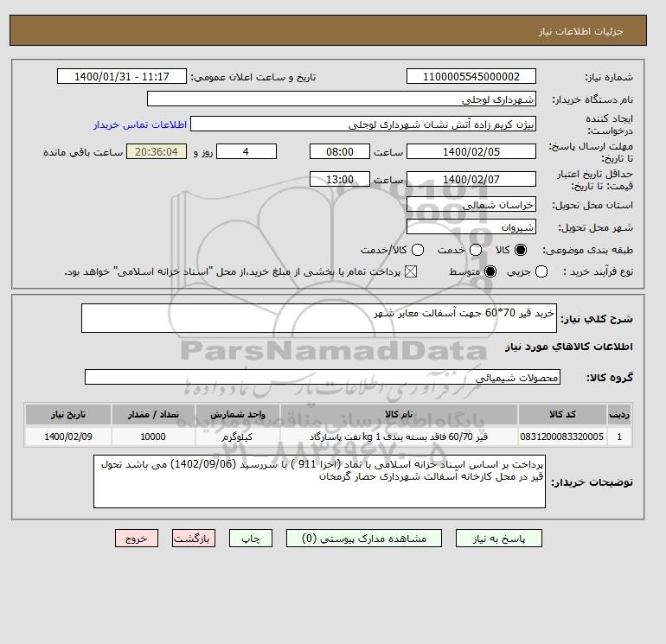Click quantity 10000 cell
The width and height of the screenshot is (666, 644).
coord(153,437)
